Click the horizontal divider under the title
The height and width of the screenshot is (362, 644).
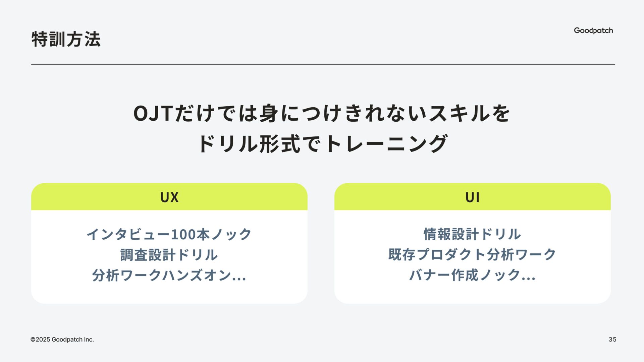tap(323, 64)
